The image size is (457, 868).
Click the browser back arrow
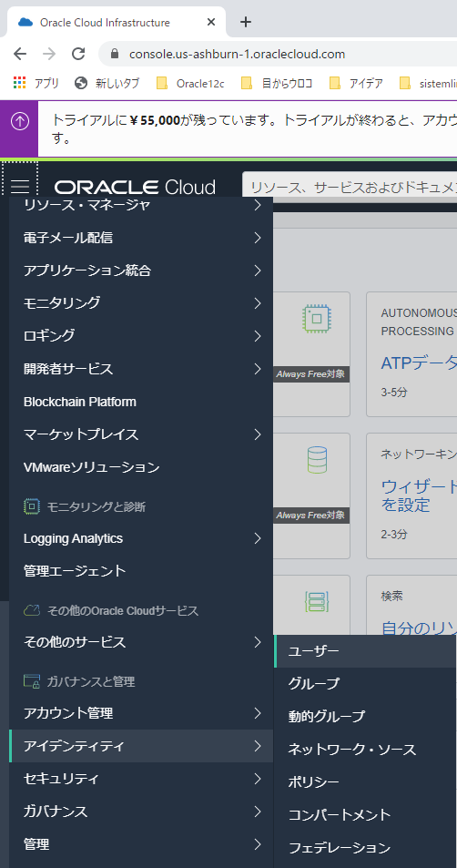tap(20, 54)
